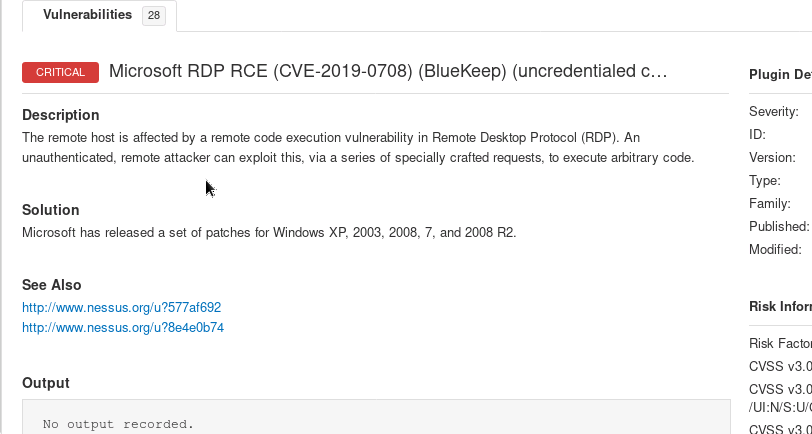
Task: Click the red CRITICAL severity badge
Action: (60, 72)
